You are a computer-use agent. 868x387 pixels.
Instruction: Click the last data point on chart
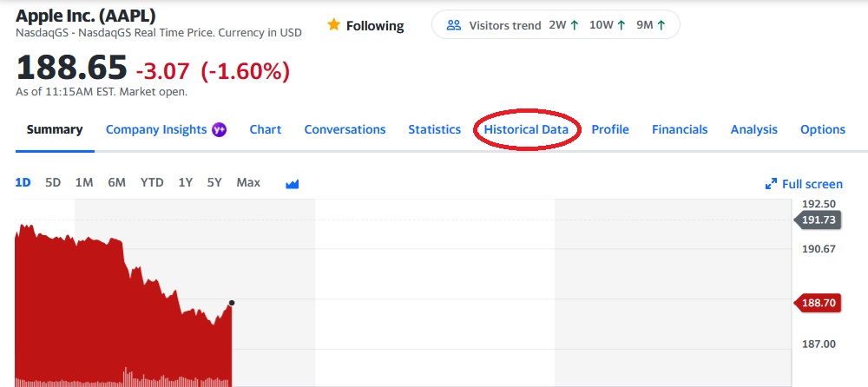coord(231,303)
